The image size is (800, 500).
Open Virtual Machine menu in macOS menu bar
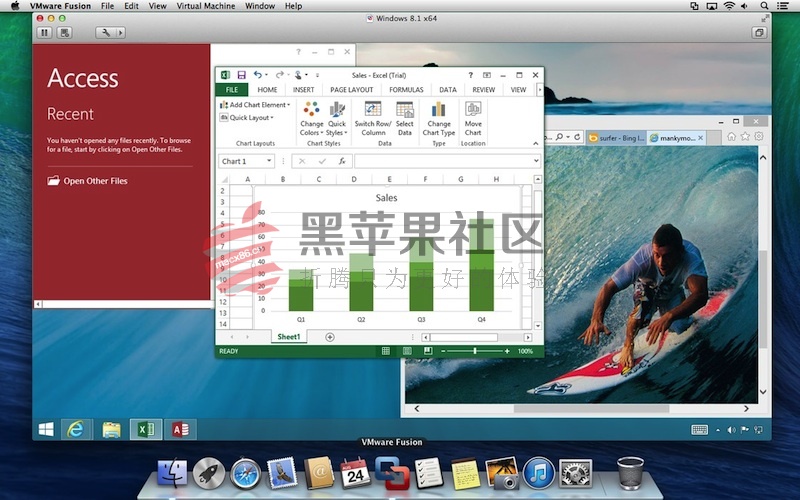(x=206, y=6)
